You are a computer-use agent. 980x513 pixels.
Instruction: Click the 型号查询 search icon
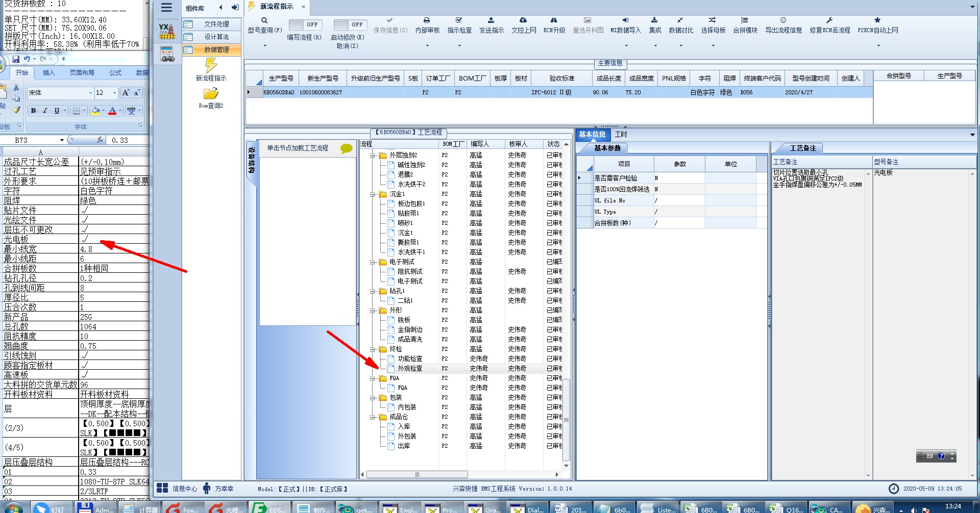(264, 20)
